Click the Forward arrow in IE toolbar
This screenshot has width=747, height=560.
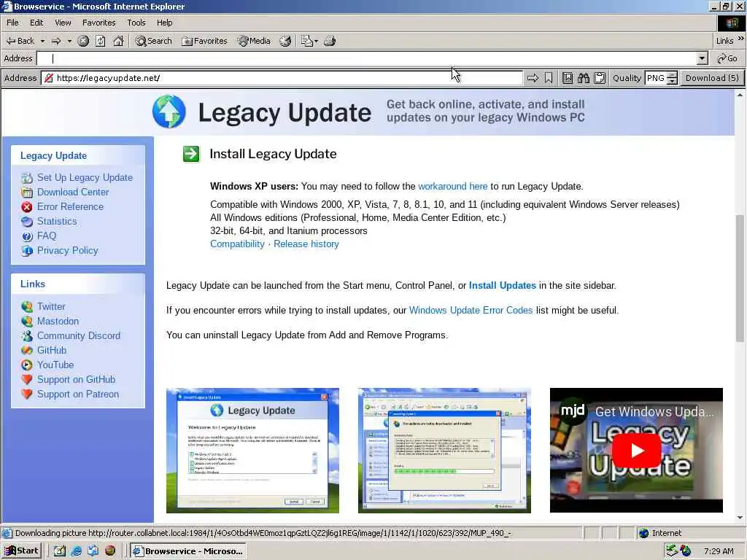pos(56,41)
